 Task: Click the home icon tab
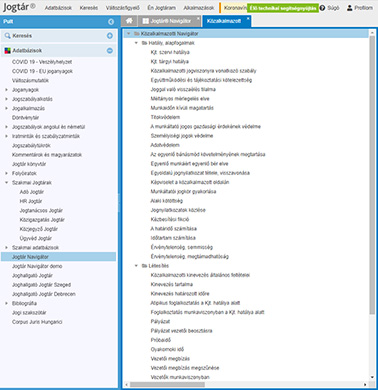pos(129,21)
